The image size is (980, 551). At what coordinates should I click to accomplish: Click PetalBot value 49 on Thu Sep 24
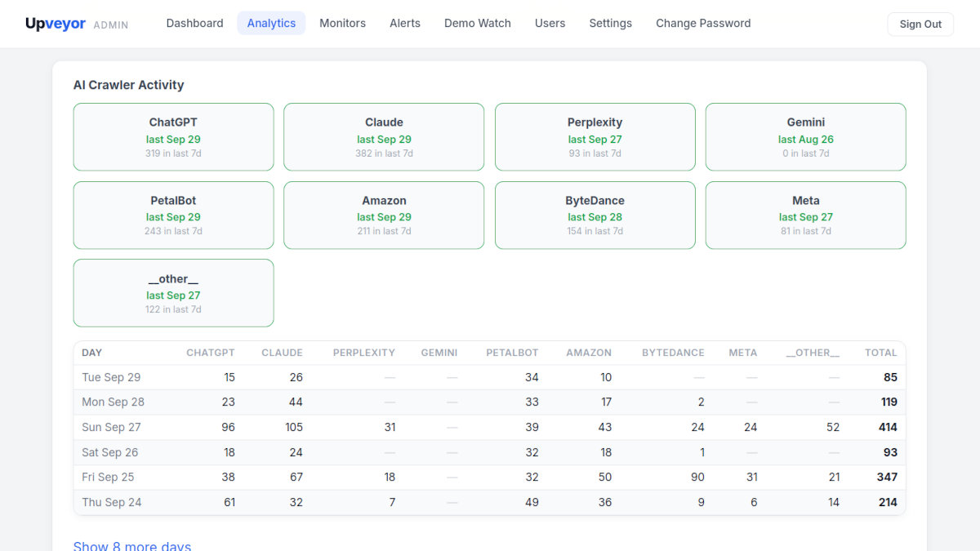(x=532, y=502)
